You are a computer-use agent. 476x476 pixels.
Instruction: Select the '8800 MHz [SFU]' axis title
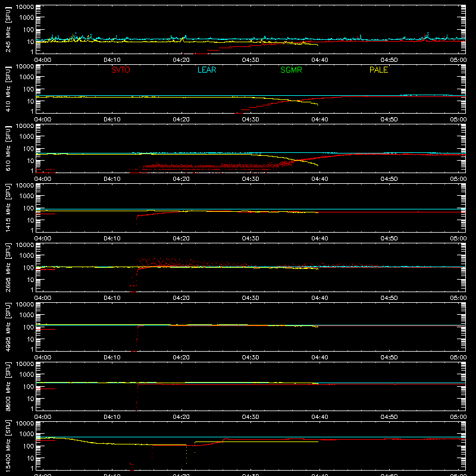[8, 386]
